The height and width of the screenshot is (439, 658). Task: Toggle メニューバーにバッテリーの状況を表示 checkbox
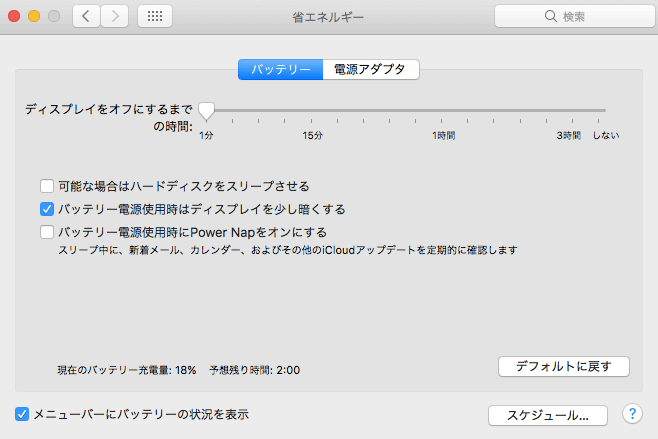coord(22,414)
